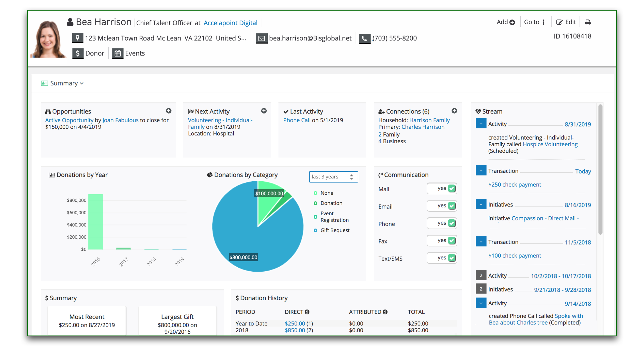Open the 'last 3 years' dropdown
Screen dimensions: 644x361
click(x=333, y=177)
